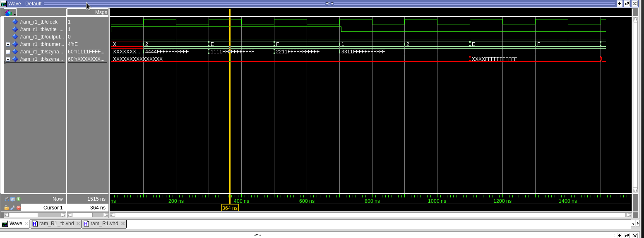Screen dimensions: 644x238
Task: Select the value 4'hE in Msgs column
Action: (73, 44)
